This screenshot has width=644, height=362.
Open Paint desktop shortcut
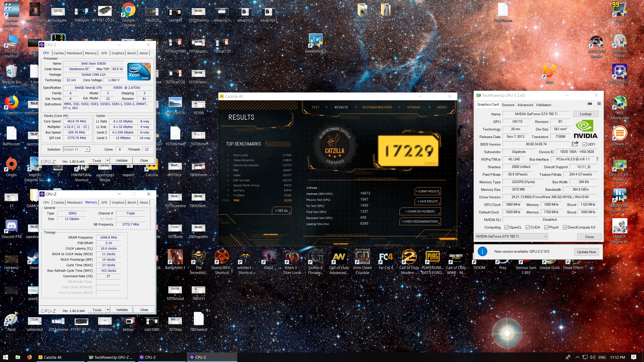(11, 322)
